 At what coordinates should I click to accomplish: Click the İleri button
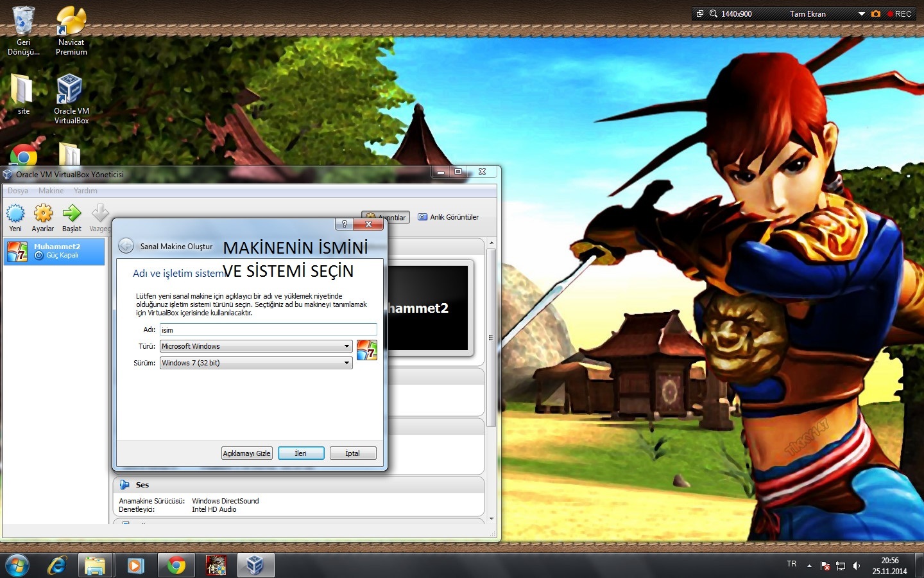pos(301,453)
